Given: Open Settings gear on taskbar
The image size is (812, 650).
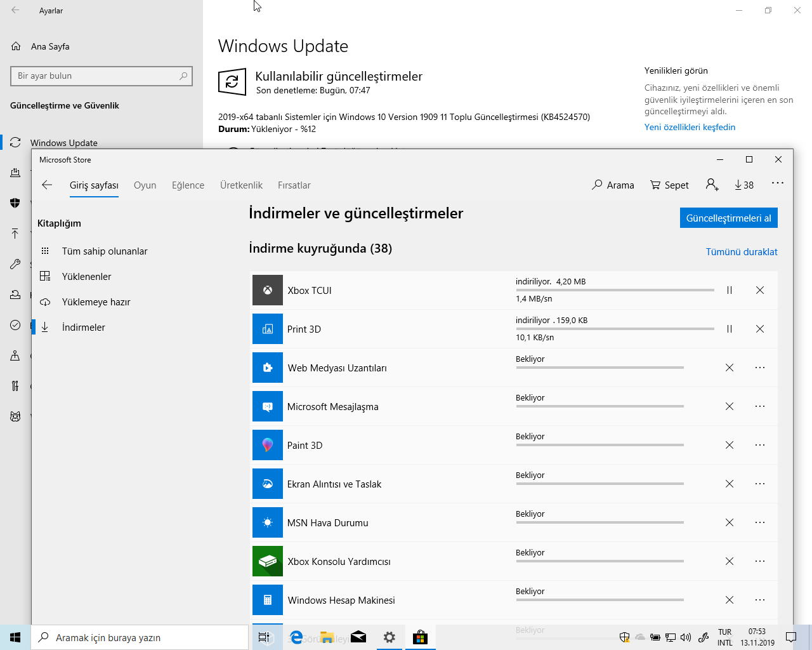Looking at the screenshot, I should (x=390, y=637).
